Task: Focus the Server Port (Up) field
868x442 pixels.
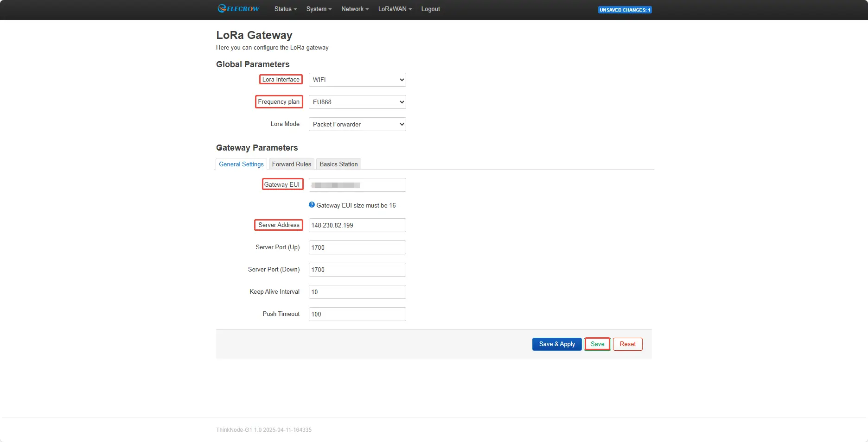Action: 357,247
